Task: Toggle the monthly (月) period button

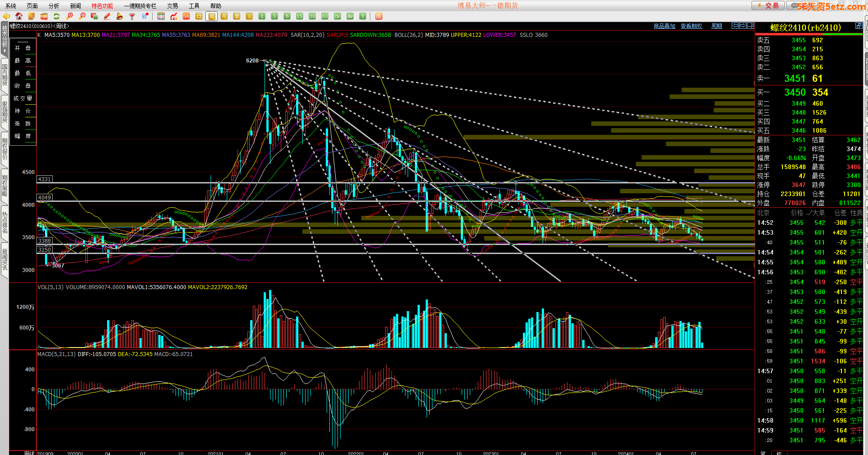Action: 224,16
